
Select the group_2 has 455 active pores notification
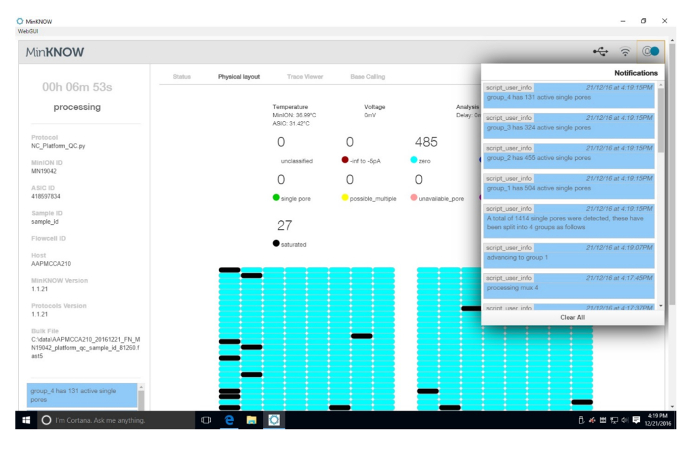(569, 156)
